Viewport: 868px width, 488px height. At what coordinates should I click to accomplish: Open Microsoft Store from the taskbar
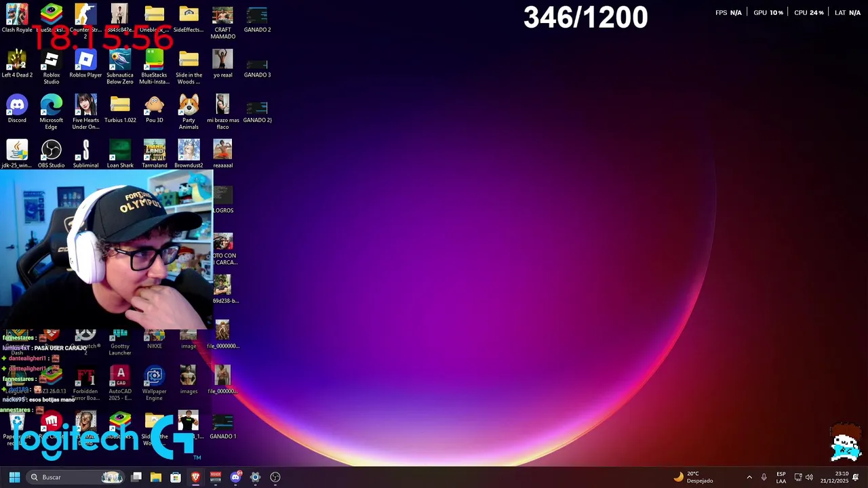[176, 477]
